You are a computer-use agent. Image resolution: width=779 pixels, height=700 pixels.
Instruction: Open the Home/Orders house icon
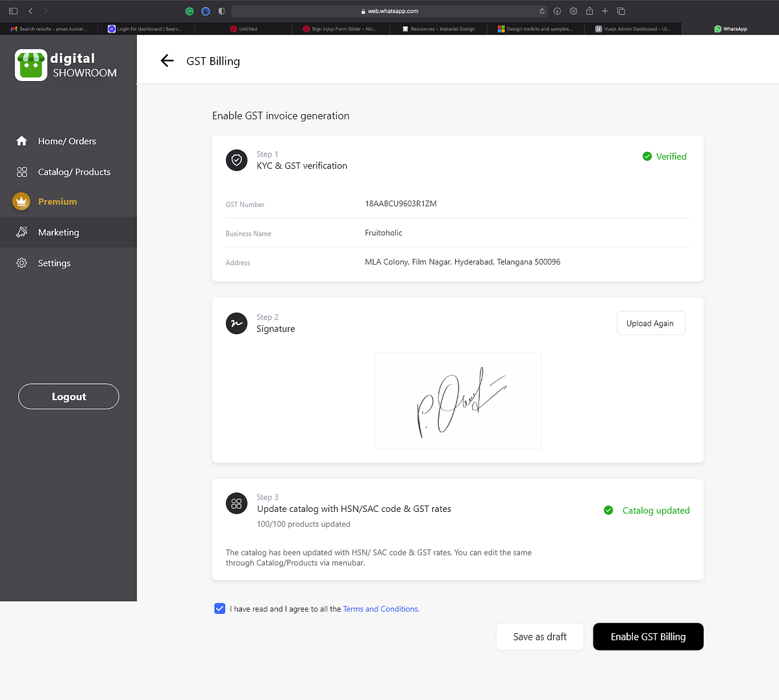(x=21, y=141)
